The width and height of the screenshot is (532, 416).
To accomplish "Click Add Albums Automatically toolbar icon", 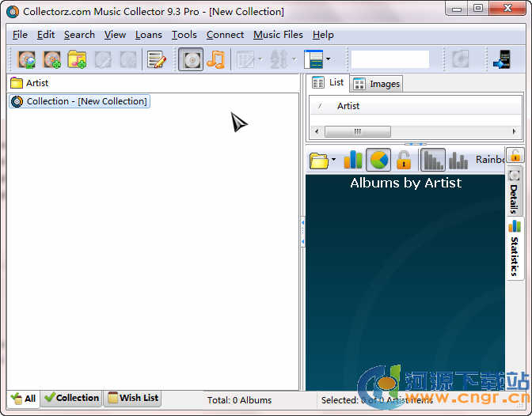I will tap(26, 59).
